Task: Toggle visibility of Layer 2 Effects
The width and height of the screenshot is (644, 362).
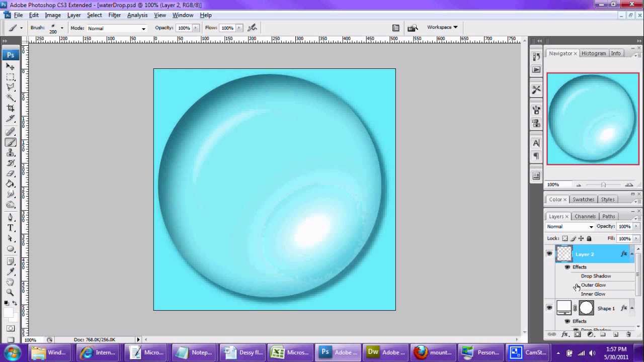Action: pos(568,267)
